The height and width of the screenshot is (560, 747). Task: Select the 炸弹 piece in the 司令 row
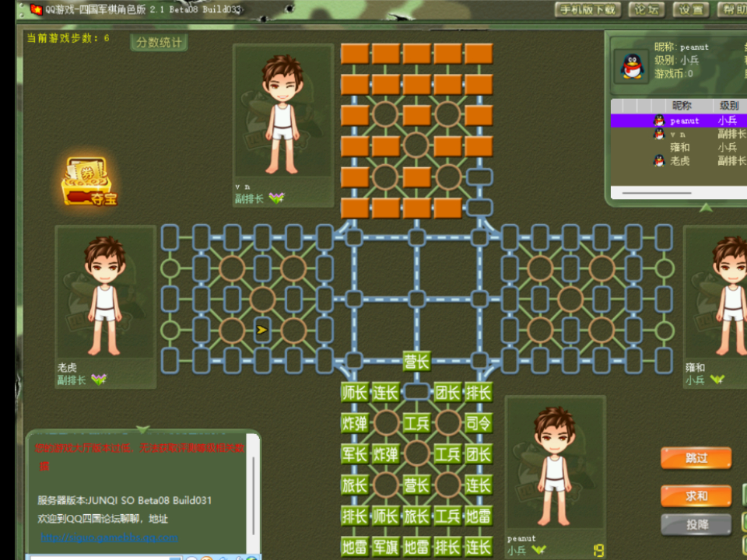tap(355, 423)
